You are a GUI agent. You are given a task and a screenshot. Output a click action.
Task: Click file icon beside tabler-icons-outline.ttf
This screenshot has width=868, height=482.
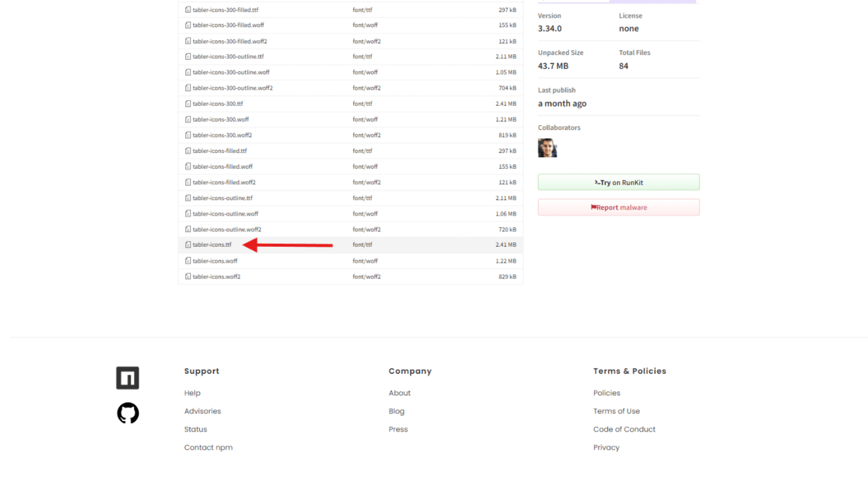(x=188, y=198)
